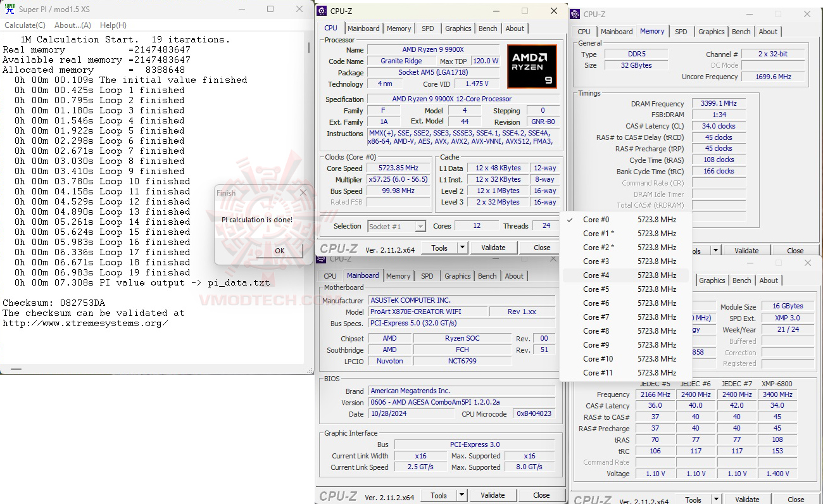Click Validate in the CPU-Z Mainboard window
The height and width of the screenshot is (504, 823).
coord(493,496)
